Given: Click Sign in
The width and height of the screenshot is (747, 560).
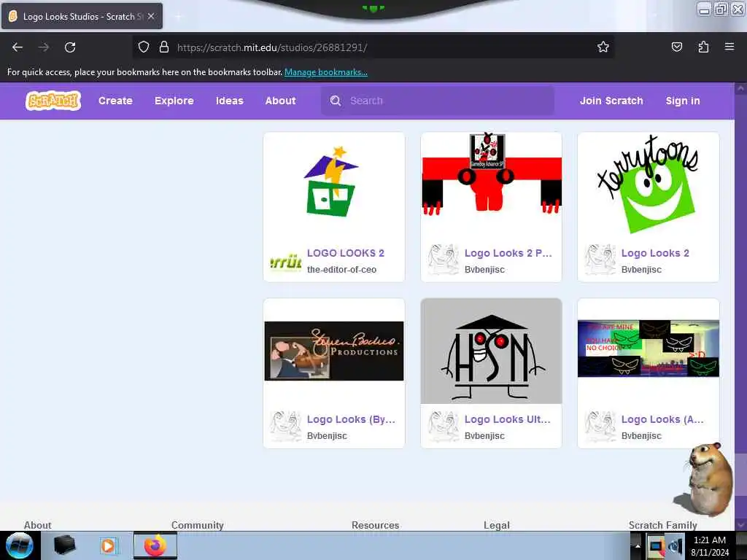Looking at the screenshot, I should 683,101.
